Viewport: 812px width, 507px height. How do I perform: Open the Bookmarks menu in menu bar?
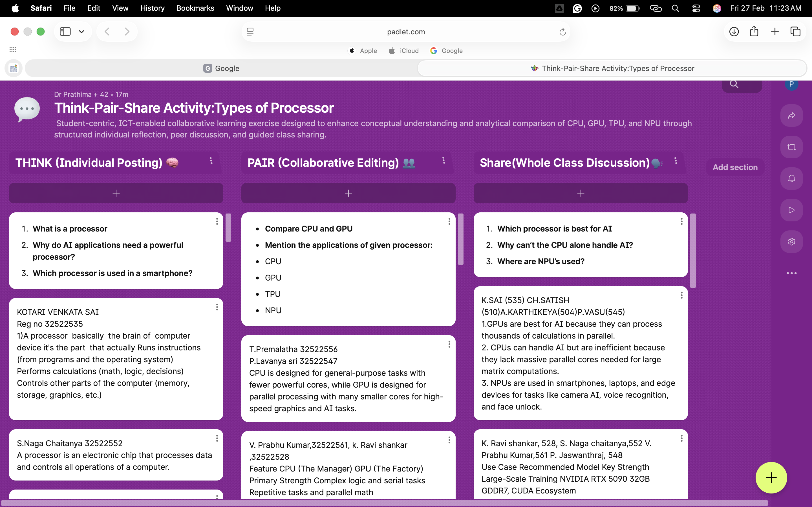[x=195, y=8]
